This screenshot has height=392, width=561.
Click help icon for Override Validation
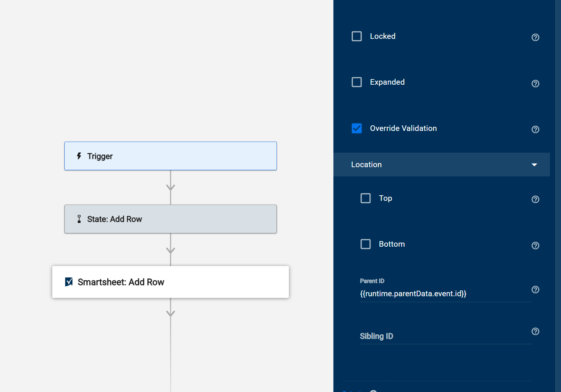(x=535, y=129)
